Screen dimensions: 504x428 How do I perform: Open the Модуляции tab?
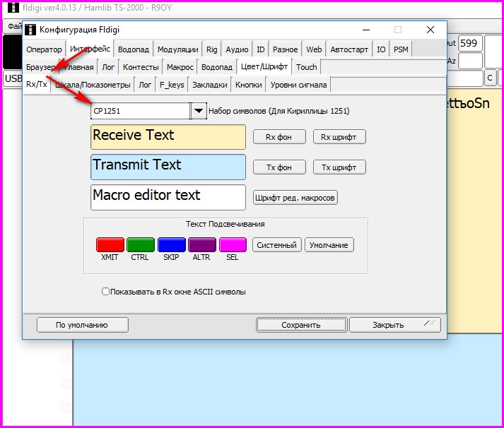[177, 49]
